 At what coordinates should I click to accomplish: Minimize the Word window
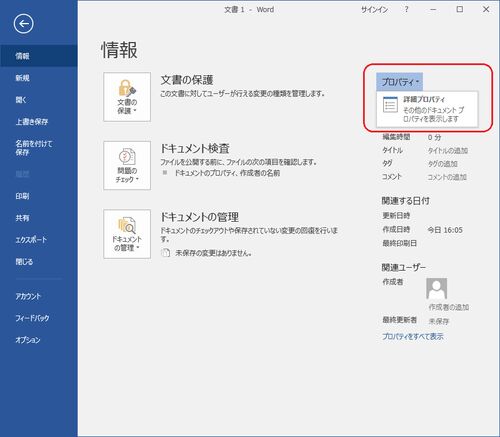tap(433, 9)
